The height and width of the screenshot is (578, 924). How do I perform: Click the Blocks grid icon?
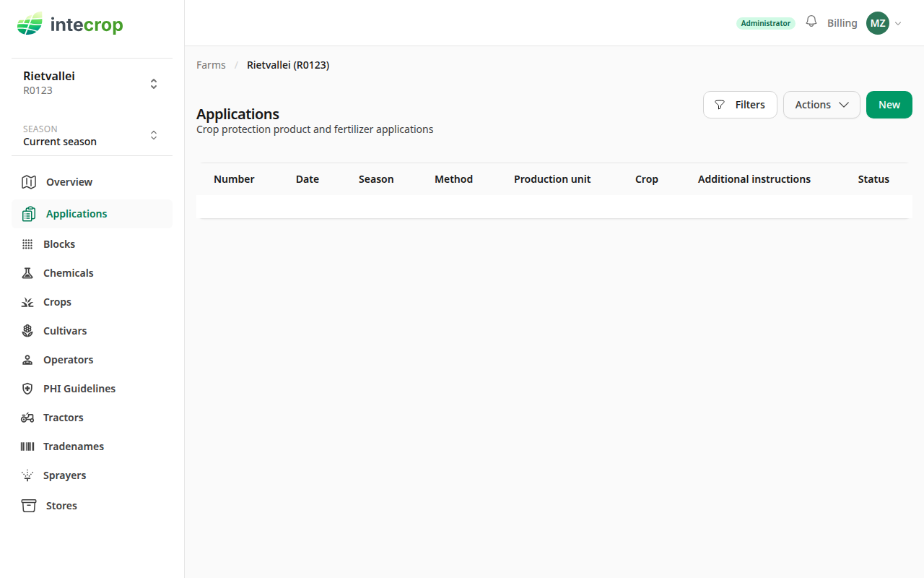(27, 244)
